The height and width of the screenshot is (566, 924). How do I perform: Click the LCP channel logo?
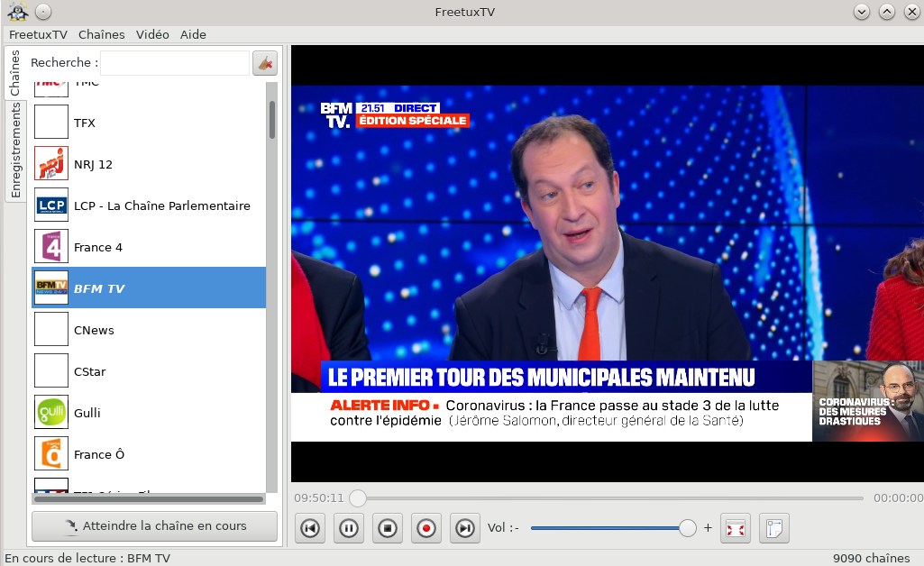coord(51,205)
